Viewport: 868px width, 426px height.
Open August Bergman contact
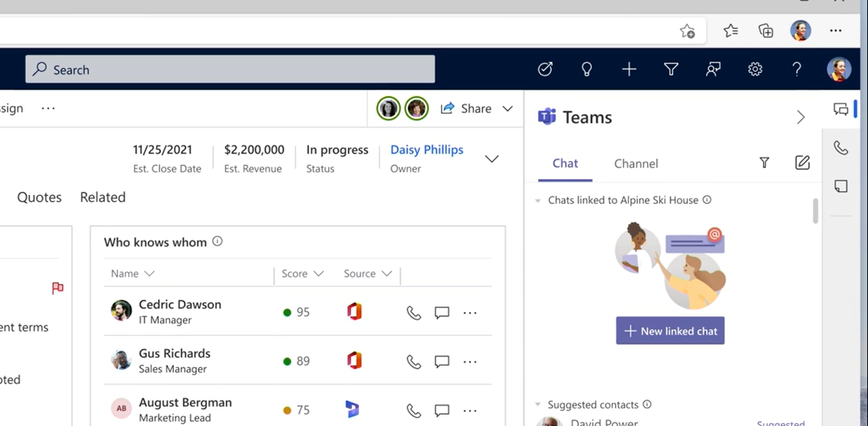click(185, 403)
